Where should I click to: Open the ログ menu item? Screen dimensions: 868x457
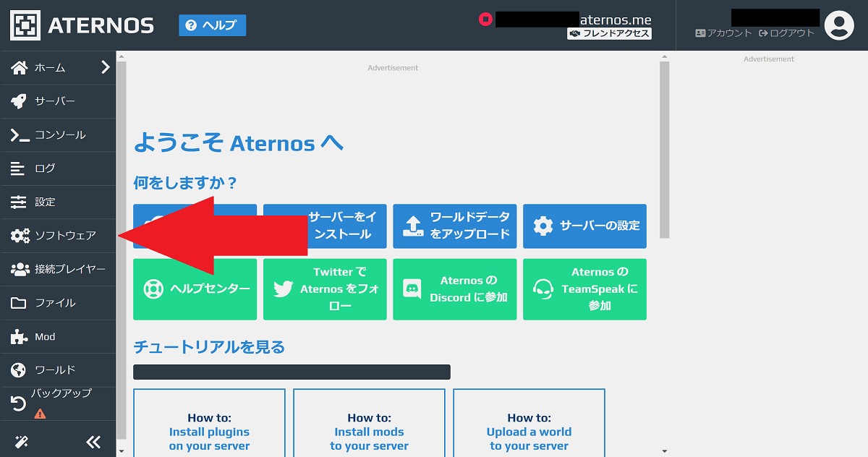pyautogui.click(x=58, y=168)
